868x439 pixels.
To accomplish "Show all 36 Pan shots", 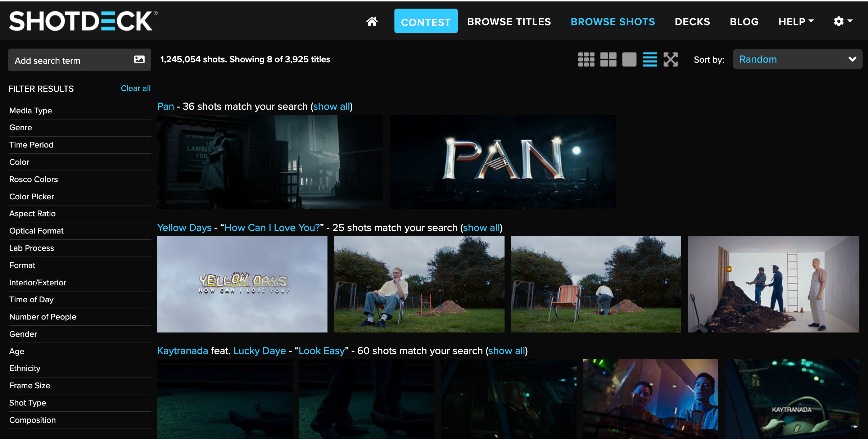I will point(331,106).
